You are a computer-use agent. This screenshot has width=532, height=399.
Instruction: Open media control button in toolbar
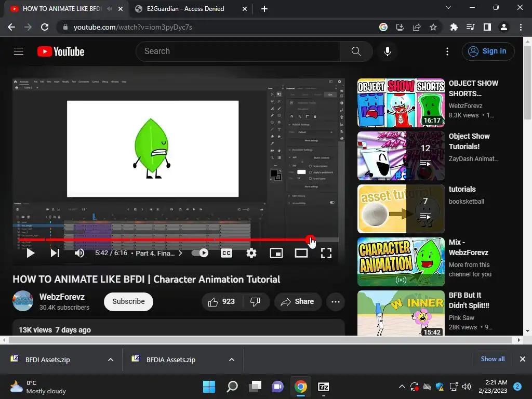[x=471, y=27]
